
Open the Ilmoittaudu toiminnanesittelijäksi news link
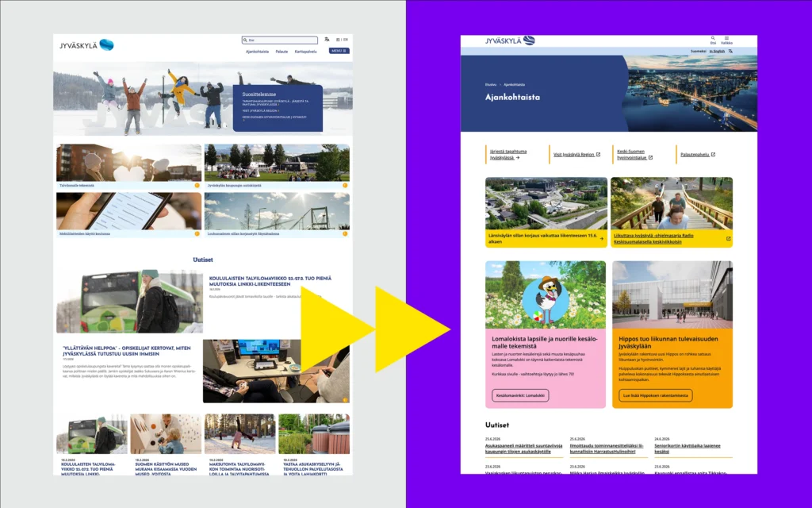(607, 448)
